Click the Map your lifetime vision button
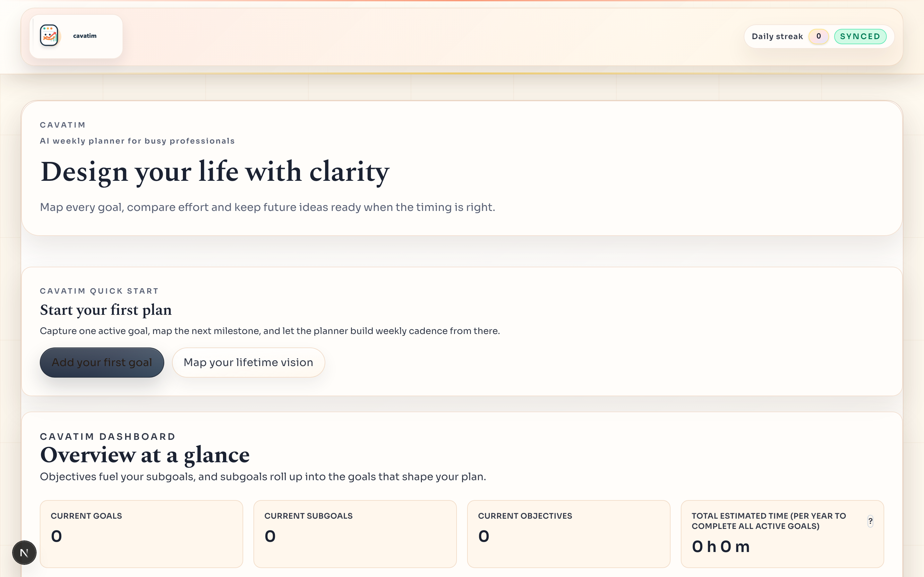924x577 pixels. point(248,362)
